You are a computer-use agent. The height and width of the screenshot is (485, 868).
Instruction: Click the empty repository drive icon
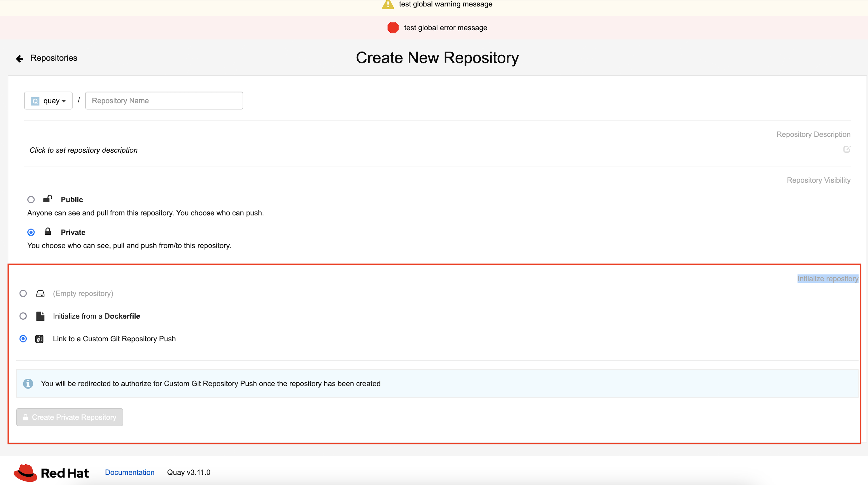coord(40,293)
